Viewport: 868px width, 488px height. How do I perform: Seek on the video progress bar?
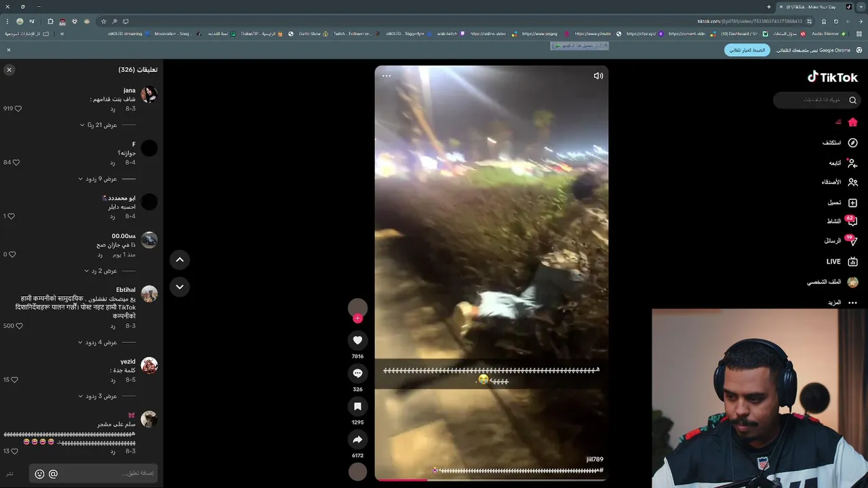coord(492,480)
